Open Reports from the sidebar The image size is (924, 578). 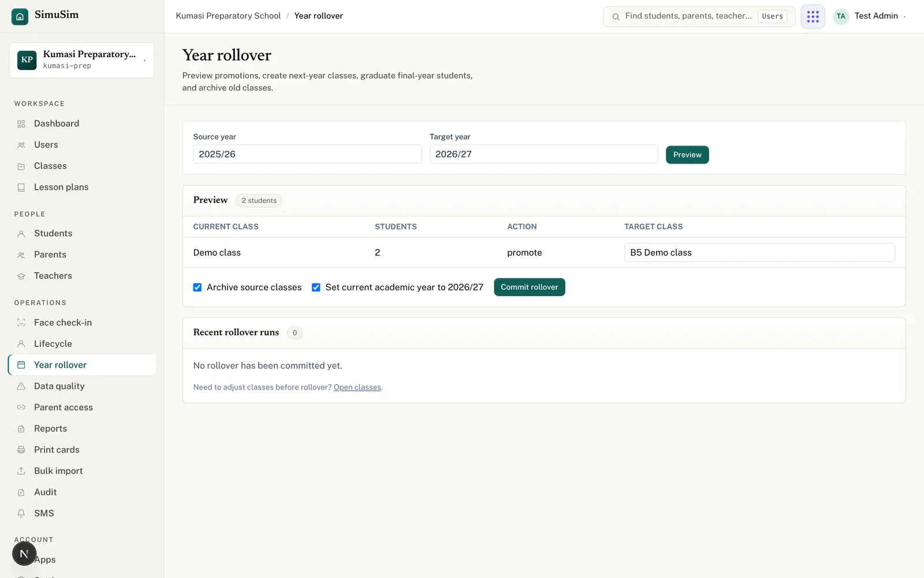pos(81,429)
